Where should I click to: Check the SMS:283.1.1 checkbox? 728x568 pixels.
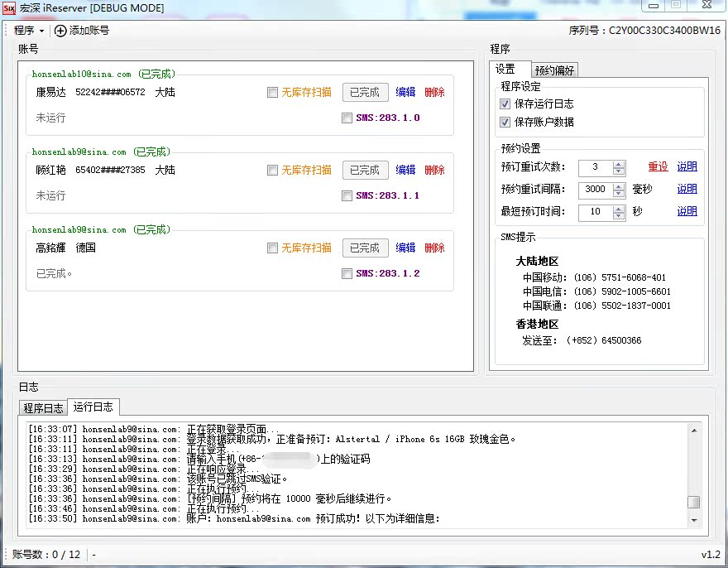tap(347, 195)
